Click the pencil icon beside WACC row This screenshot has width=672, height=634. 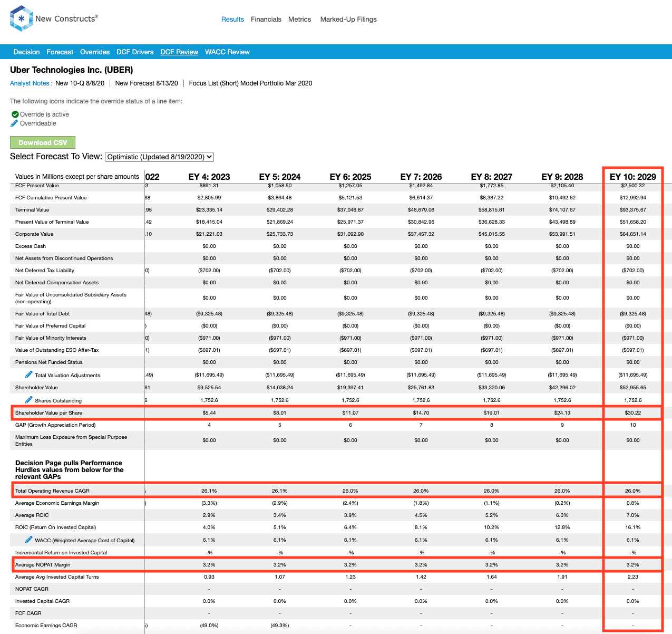(x=29, y=540)
